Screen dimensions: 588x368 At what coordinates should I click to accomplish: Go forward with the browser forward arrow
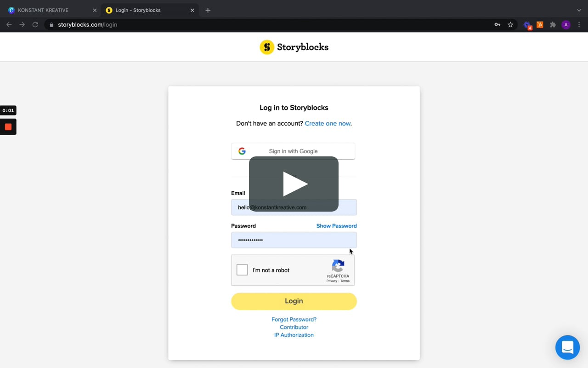tap(22, 25)
